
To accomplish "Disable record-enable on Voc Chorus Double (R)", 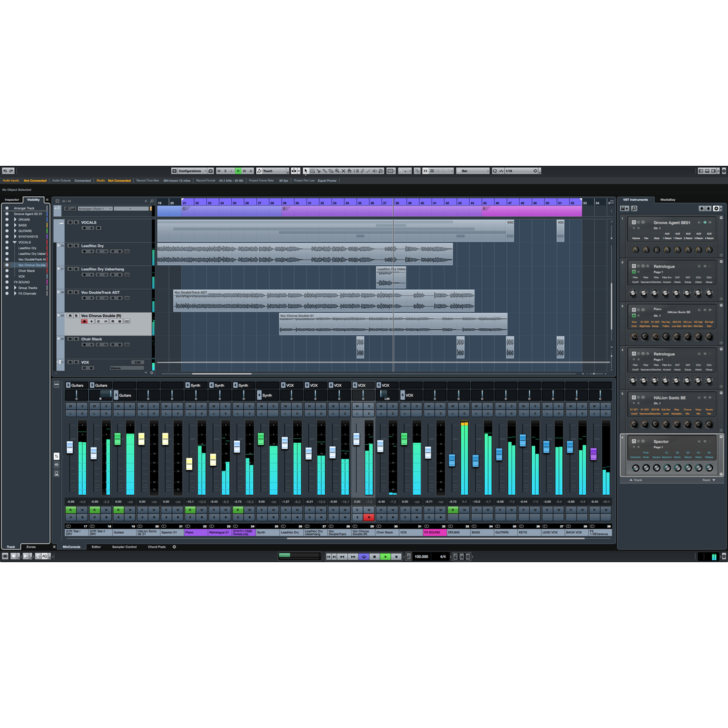I will pos(84,322).
